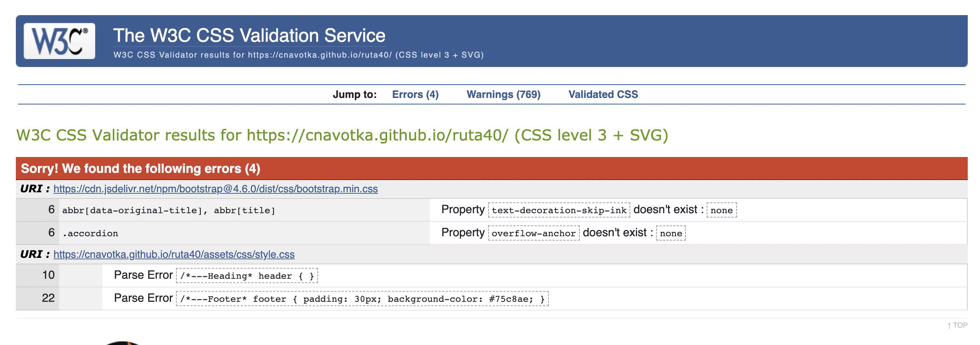
Task: Open the ruta40 style.css URI link
Action: click(x=174, y=254)
